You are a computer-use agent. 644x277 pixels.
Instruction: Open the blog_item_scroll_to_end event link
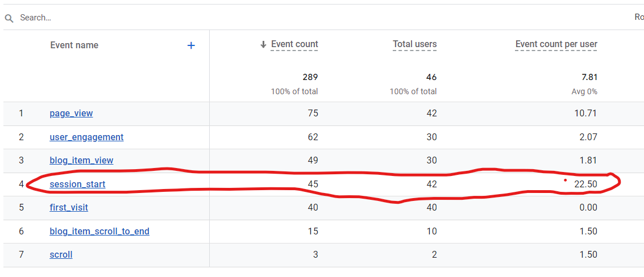99,232
